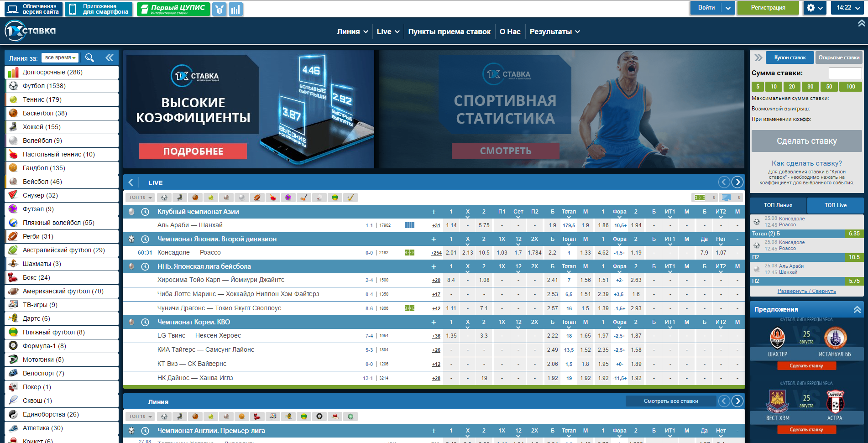Screen dimensions: 868x443
Task: Expand the ТОП 10 dropdown in LIVE
Action: [140, 198]
